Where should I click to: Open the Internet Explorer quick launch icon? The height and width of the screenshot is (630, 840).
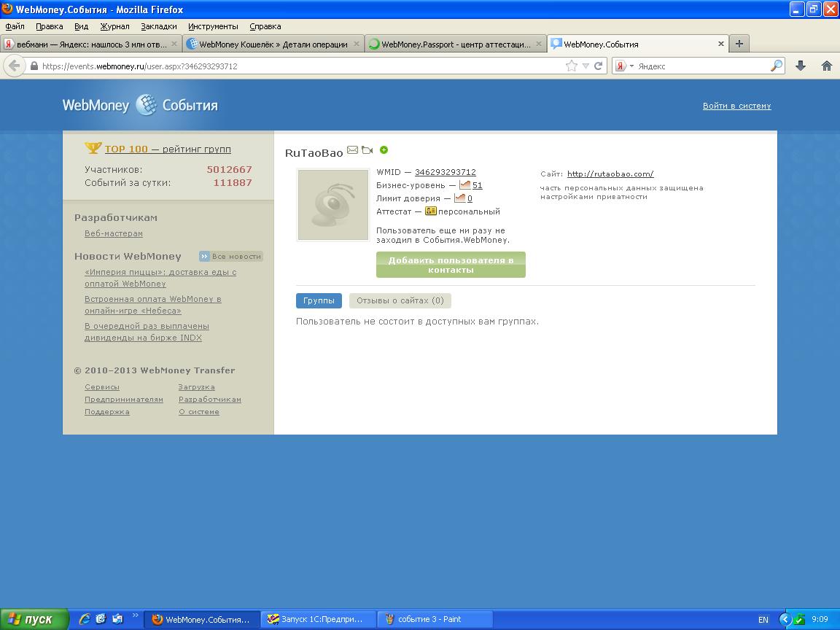click(x=85, y=619)
